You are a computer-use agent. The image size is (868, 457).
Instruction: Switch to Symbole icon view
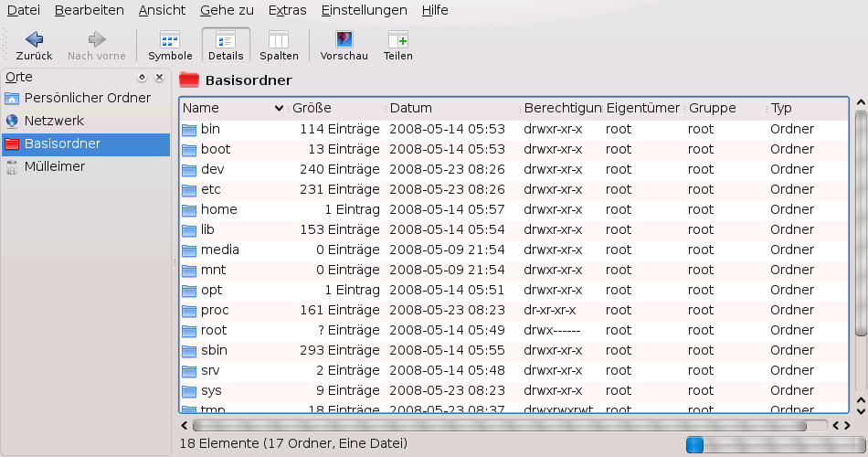point(170,39)
